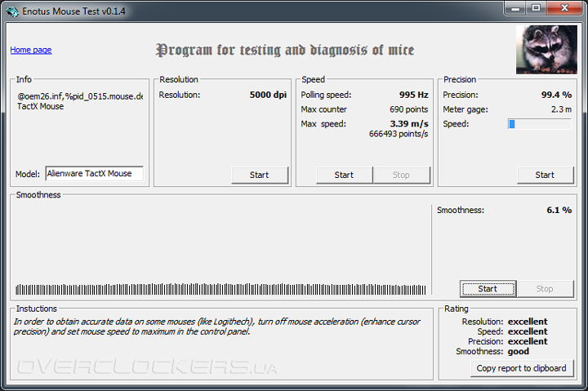Click the Smoothness rating 'good'
Viewport: 588px width, 391px height.
click(519, 352)
